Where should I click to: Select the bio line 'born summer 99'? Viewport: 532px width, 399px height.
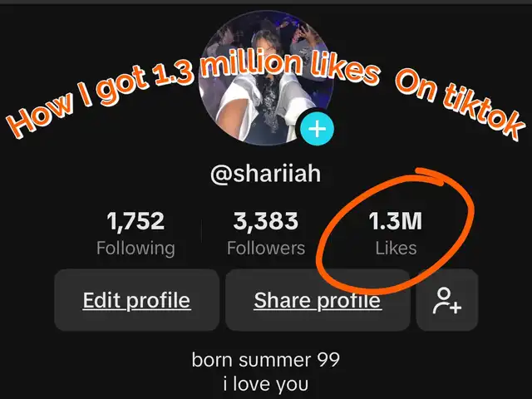click(266, 360)
